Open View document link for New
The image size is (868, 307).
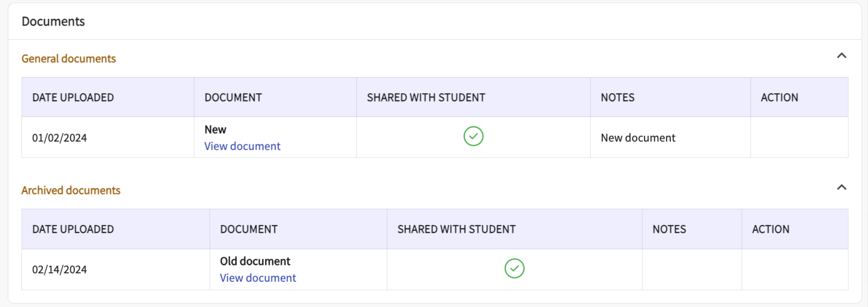tap(242, 146)
